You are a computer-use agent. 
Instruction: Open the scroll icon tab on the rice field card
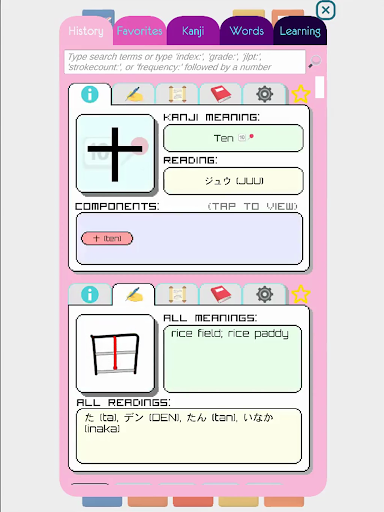(177, 294)
